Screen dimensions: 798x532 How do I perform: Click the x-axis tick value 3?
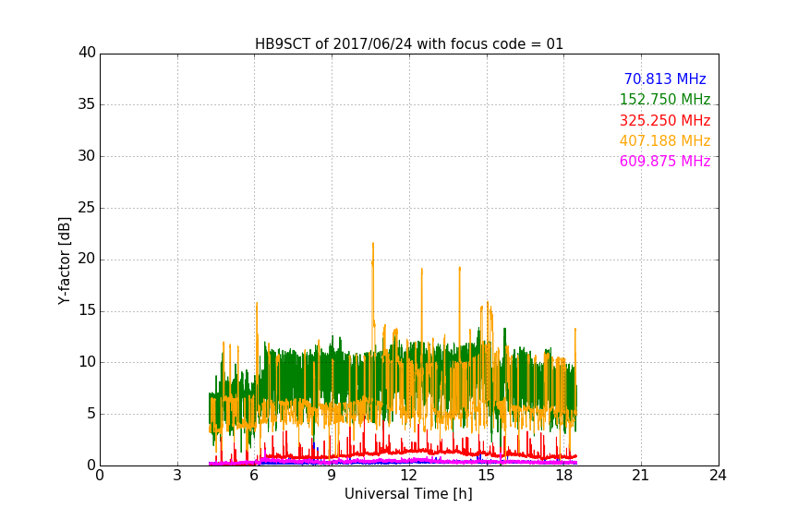click(177, 476)
